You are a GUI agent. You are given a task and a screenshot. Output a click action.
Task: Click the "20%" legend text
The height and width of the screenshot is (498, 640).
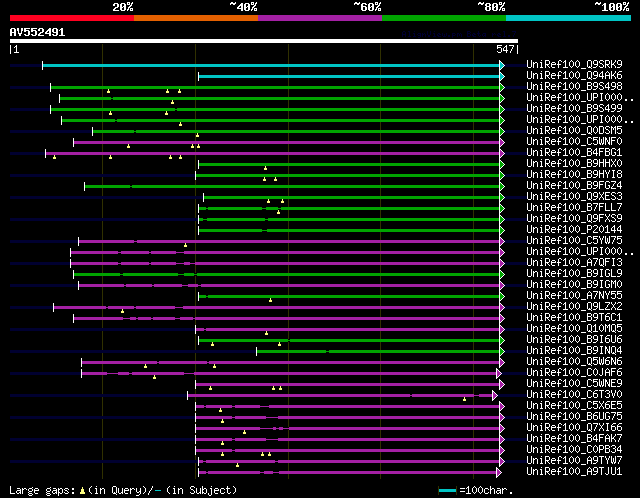(123, 7)
